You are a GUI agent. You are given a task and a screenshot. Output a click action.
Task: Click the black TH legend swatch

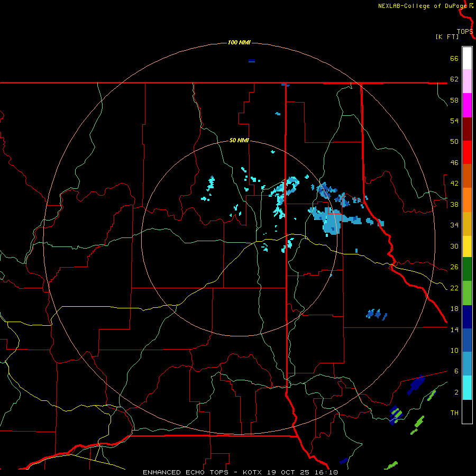tap(467, 411)
